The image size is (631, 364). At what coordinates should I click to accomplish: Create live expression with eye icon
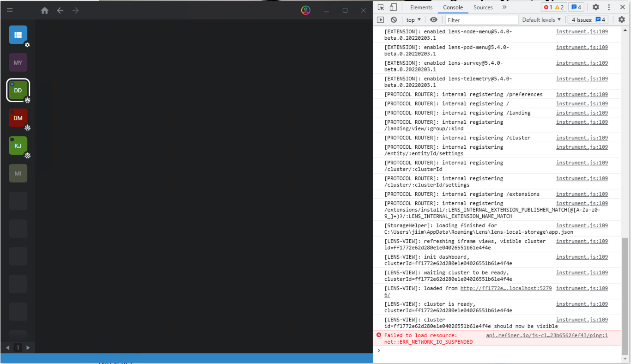433,20
